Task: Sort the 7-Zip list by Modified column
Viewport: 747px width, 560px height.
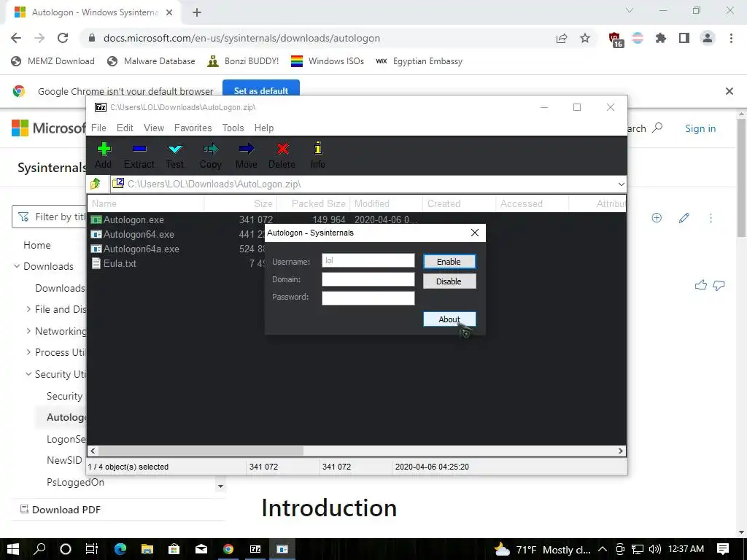Action: coord(386,203)
